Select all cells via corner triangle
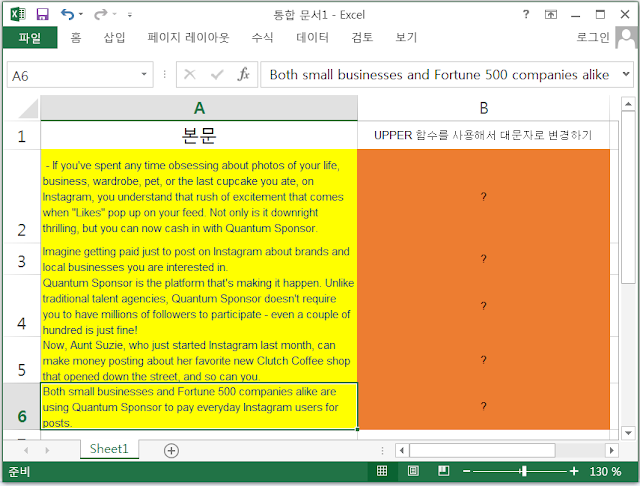640x486 pixels. 29,108
